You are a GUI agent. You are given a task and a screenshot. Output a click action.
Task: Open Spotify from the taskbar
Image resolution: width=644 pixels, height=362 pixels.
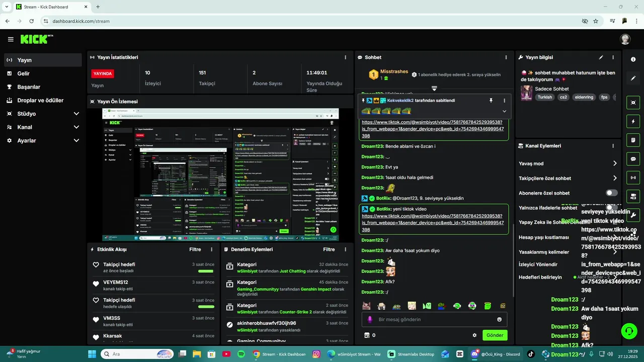coord(241,354)
